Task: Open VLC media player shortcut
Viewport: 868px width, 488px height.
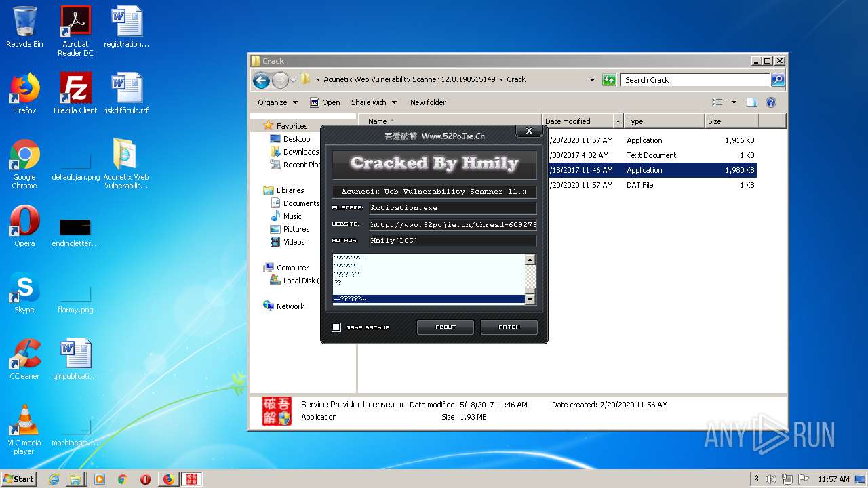Action: pos(24,430)
